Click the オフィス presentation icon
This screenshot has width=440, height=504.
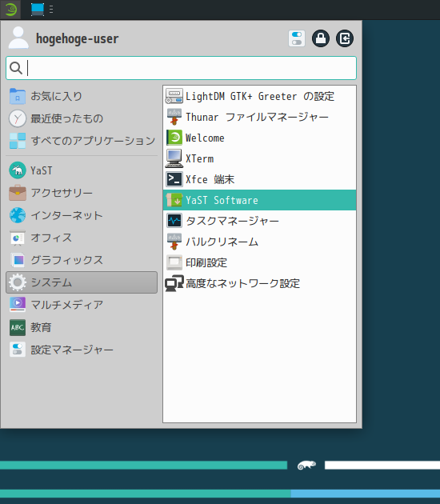point(18,238)
